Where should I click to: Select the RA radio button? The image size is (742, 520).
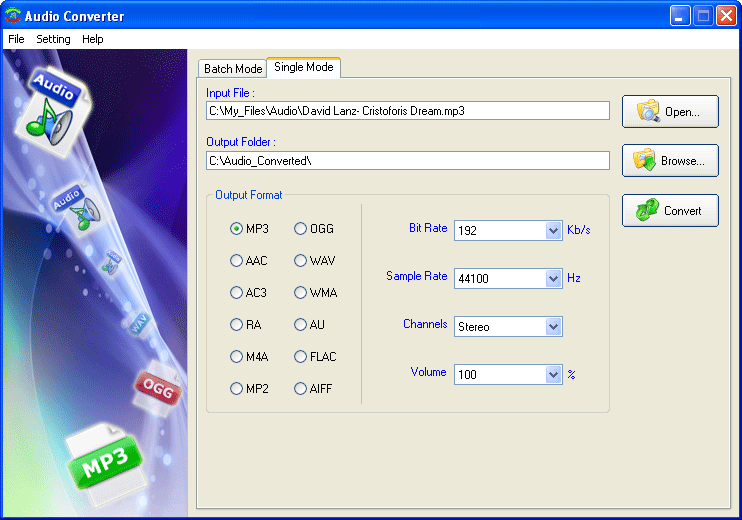(236, 325)
